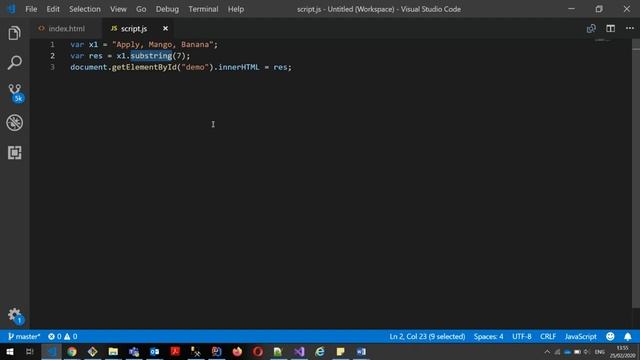The width and height of the screenshot is (640, 360).
Task: Open the View menu
Action: point(118,9)
